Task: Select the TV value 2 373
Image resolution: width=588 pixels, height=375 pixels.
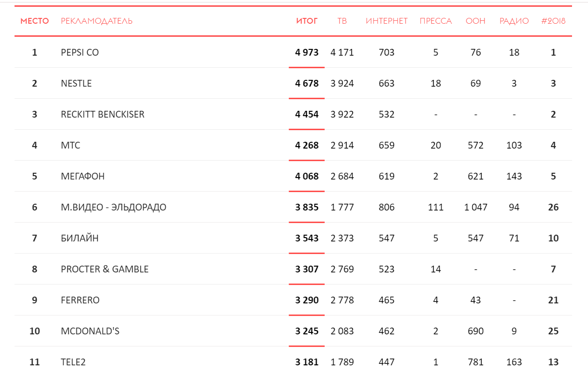Action: 342,238
